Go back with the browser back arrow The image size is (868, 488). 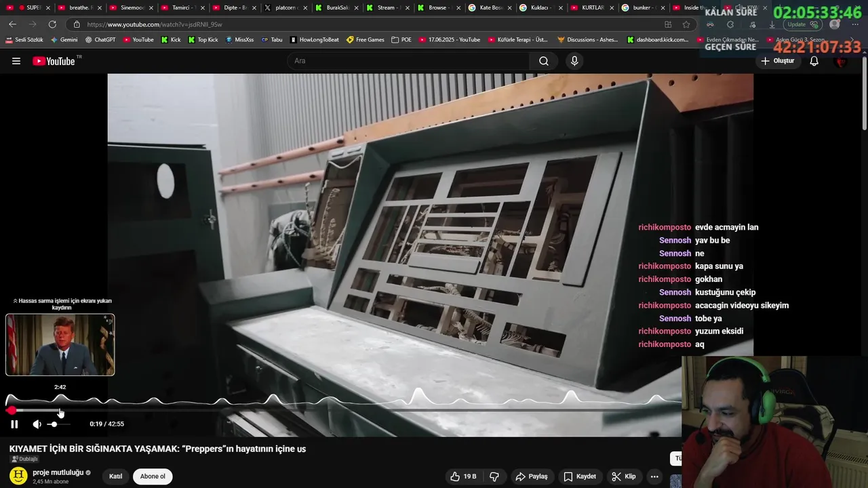[12, 24]
